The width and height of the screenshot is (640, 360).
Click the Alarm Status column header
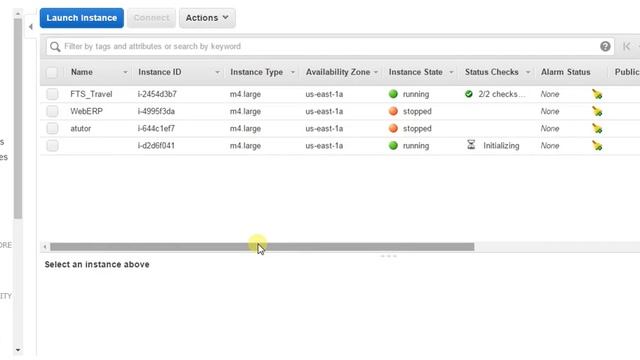pyautogui.click(x=566, y=72)
